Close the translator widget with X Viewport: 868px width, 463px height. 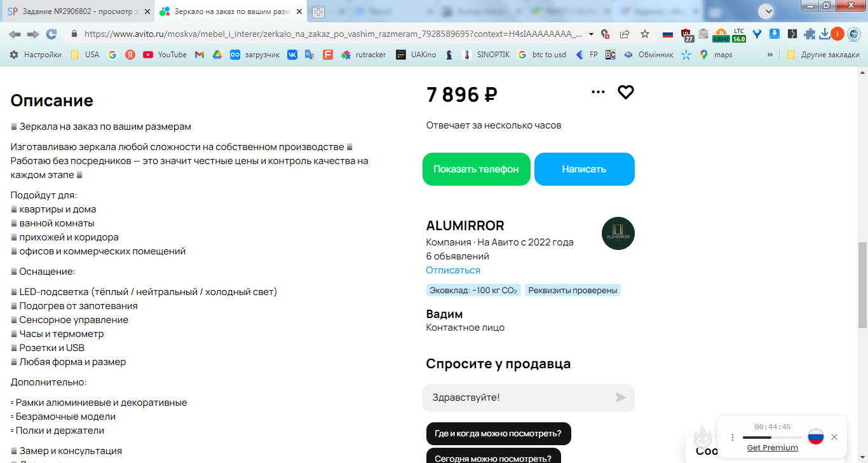(x=834, y=437)
